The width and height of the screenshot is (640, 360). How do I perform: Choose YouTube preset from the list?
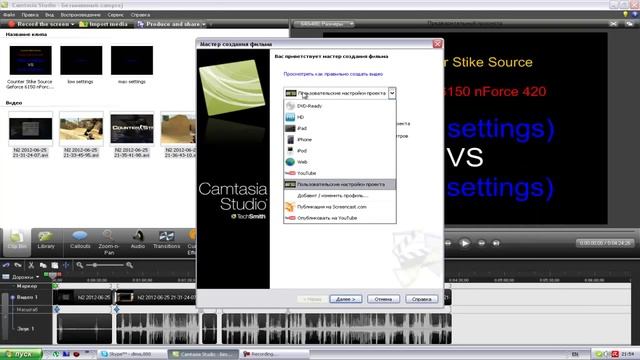(340, 173)
